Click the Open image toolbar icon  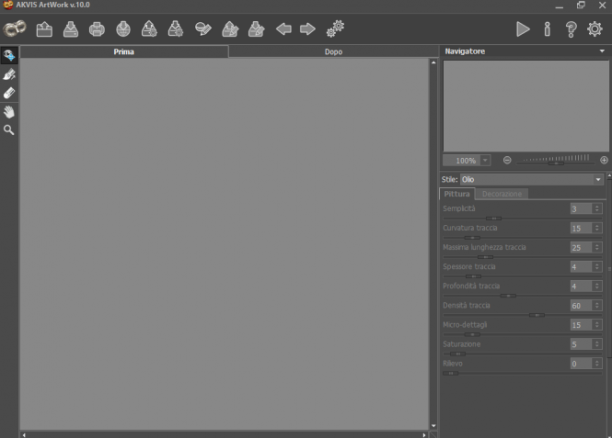pyautogui.click(x=44, y=29)
